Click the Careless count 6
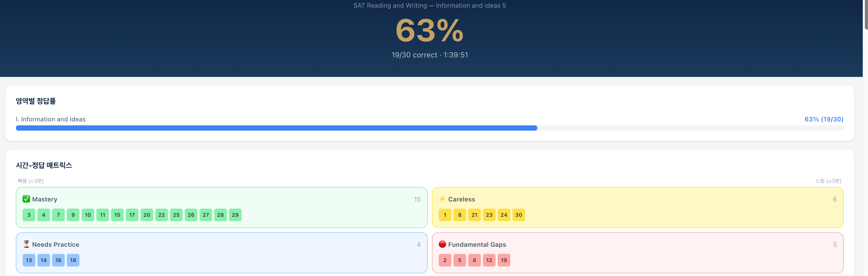Screen dimensions: 868x276 (835, 199)
